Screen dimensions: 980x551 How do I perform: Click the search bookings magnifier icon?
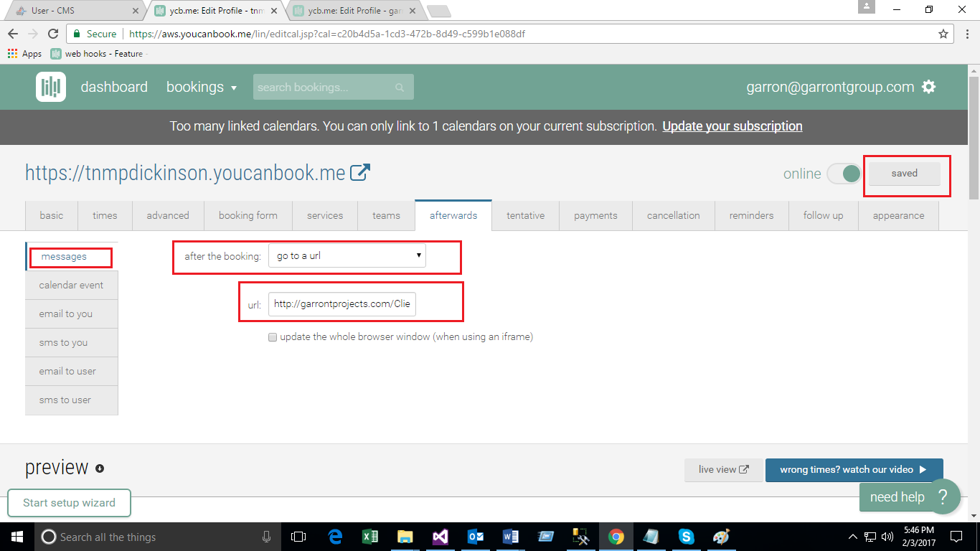(400, 88)
